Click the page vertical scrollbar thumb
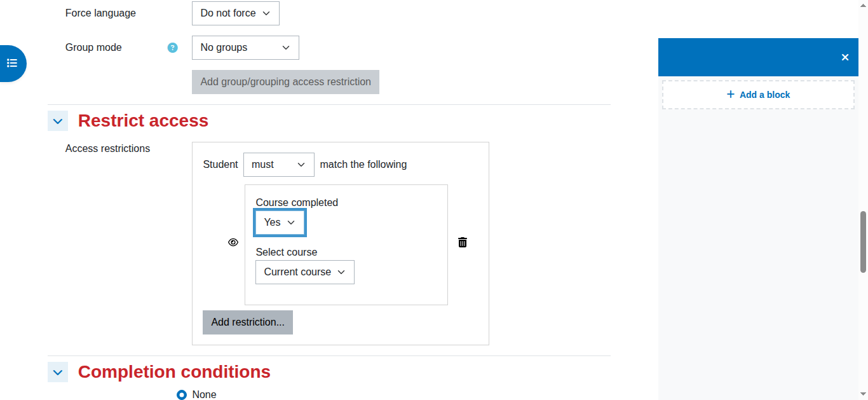 tap(863, 242)
